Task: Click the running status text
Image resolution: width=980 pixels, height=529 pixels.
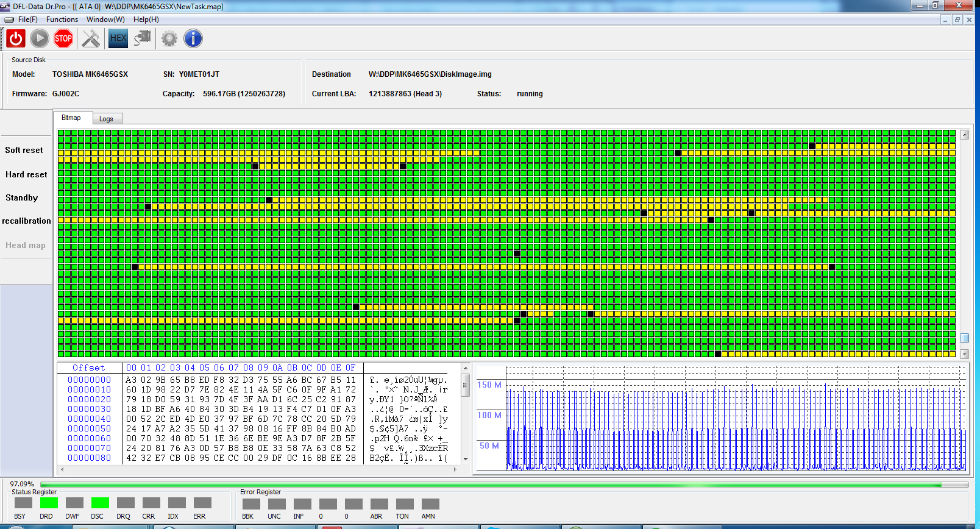Action: point(530,94)
